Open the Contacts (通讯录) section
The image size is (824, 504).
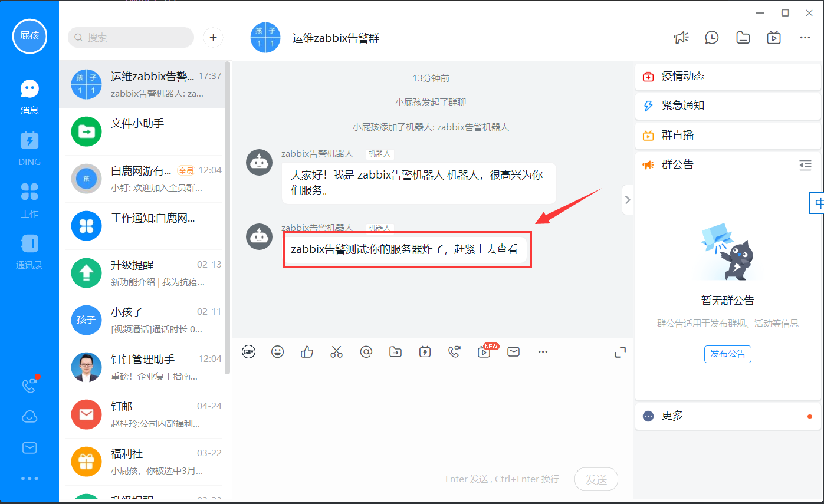point(29,252)
